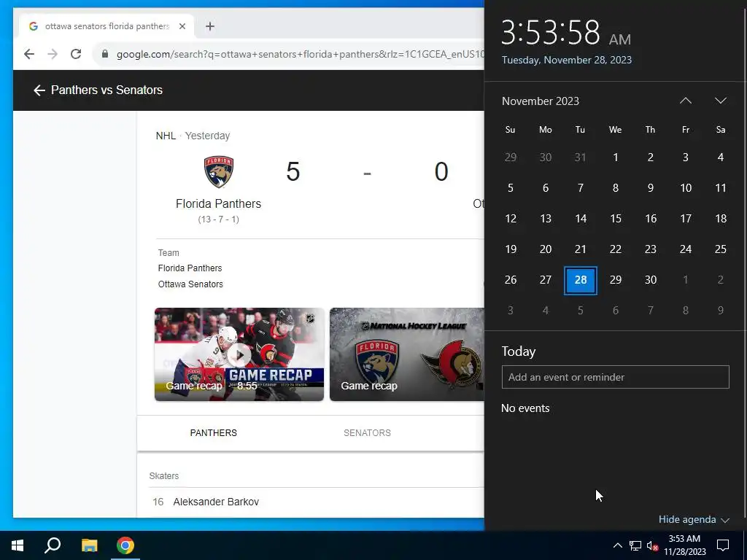Go to previous month in calendar
This screenshot has width=747, height=560.
point(686,101)
